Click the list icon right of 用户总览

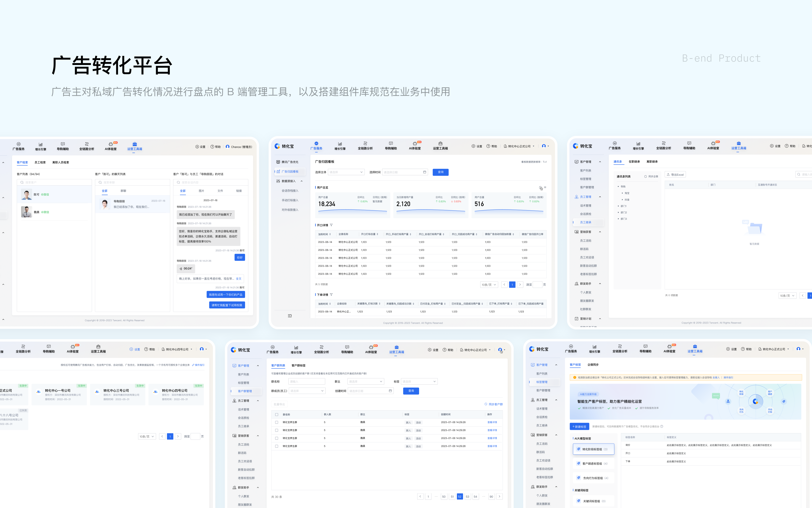tap(545, 188)
